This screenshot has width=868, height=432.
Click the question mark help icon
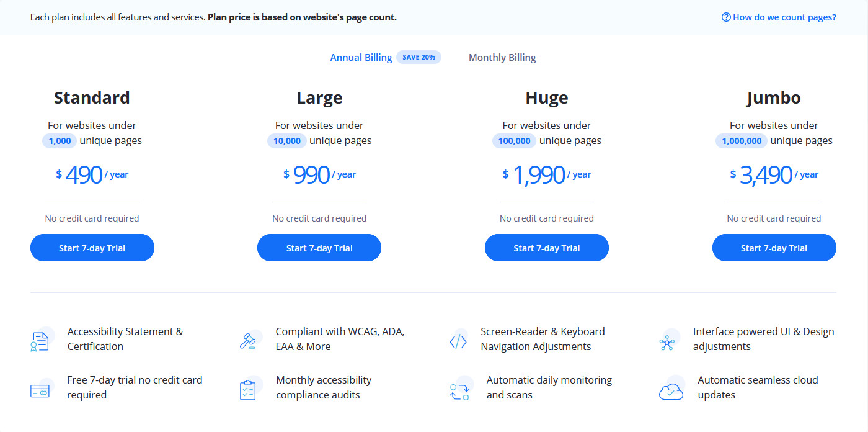pyautogui.click(x=726, y=17)
